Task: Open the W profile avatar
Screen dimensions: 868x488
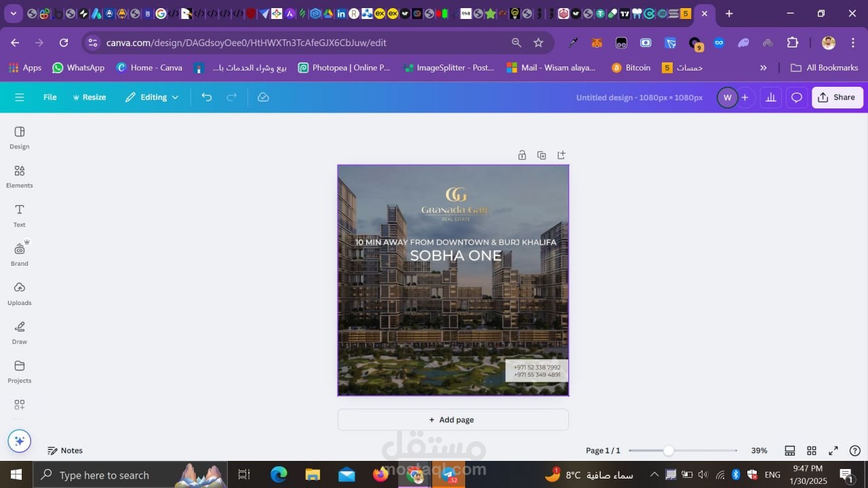Action: (x=728, y=98)
